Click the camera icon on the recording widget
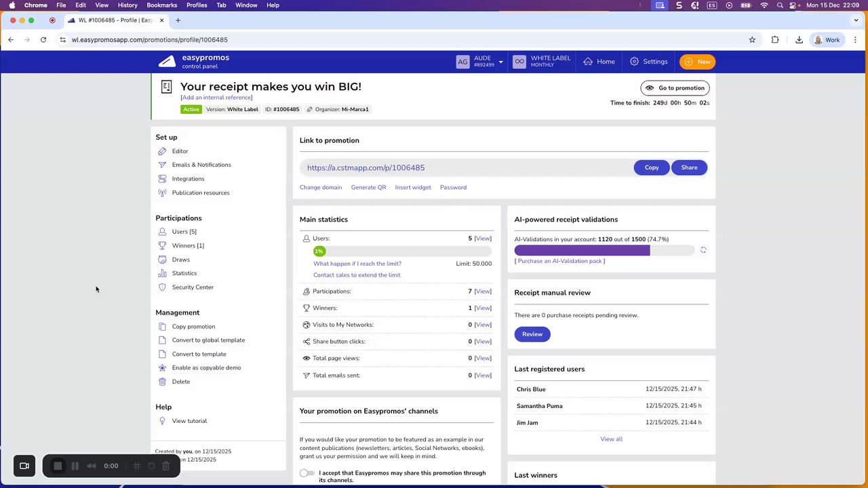868x488 pixels. coord(24,466)
